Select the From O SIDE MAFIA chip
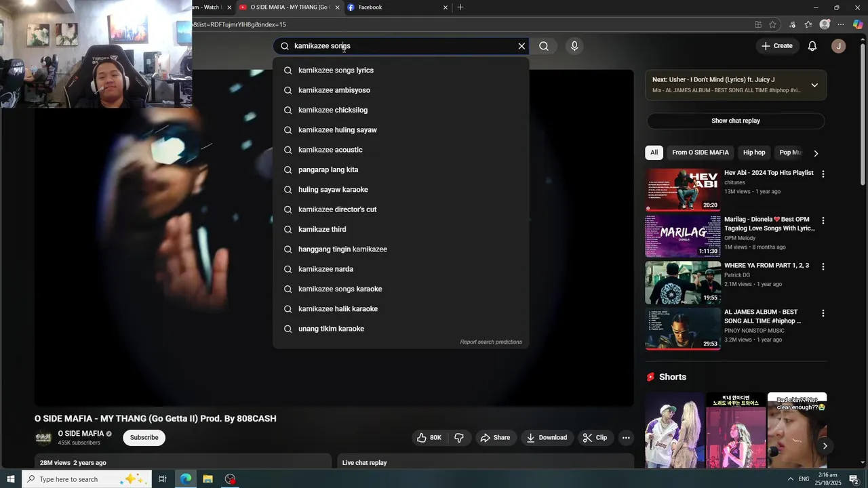Screen dimensions: 868x488 pos(701,152)
